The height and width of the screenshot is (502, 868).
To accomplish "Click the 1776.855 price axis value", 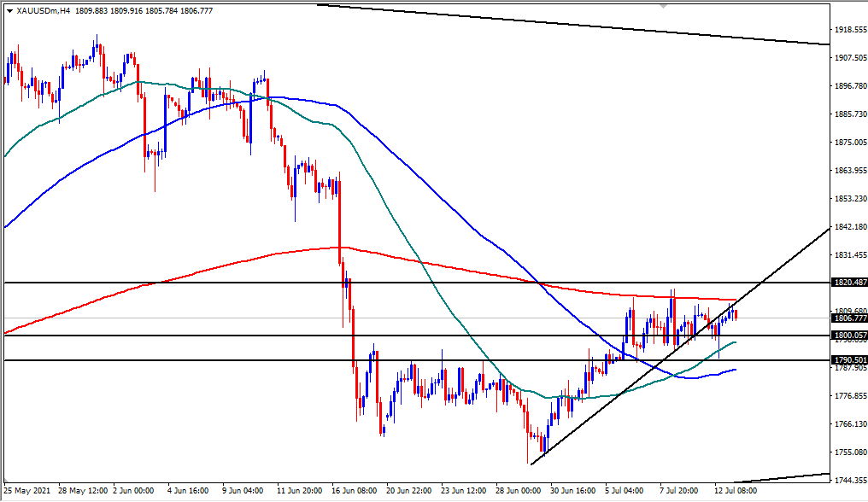I will click(851, 396).
